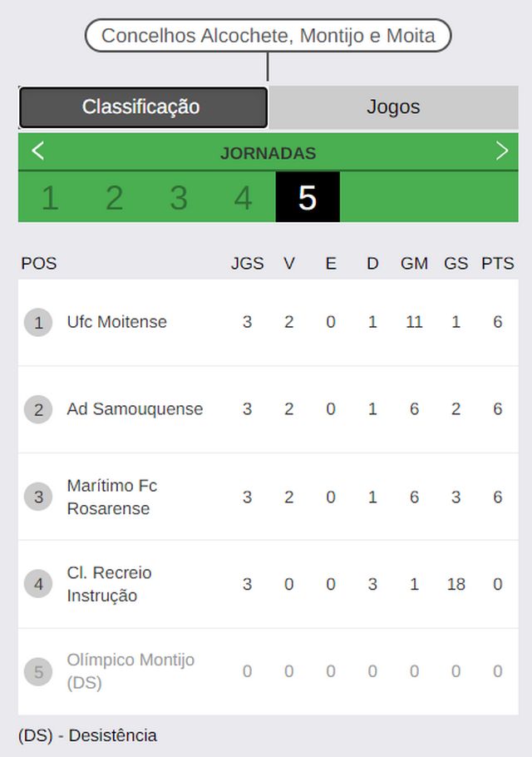This screenshot has width=532, height=757.
Task: Switch to the Jogos tab
Action: (393, 107)
